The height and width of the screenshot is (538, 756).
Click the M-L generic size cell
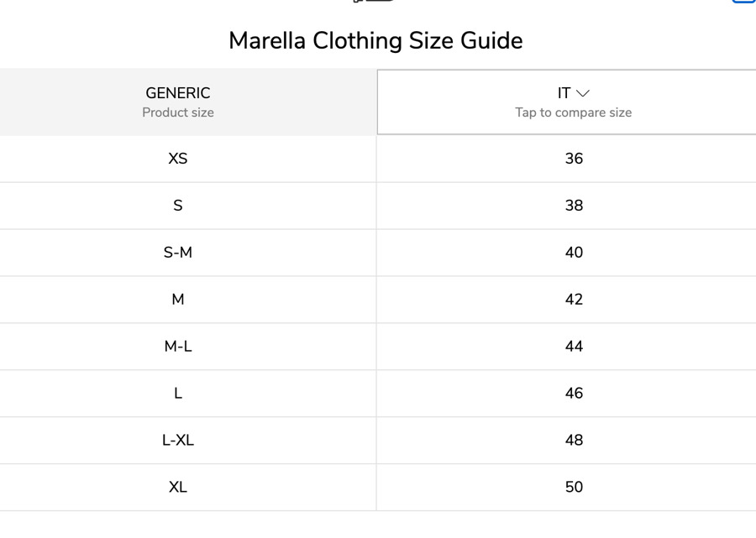coord(178,347)
